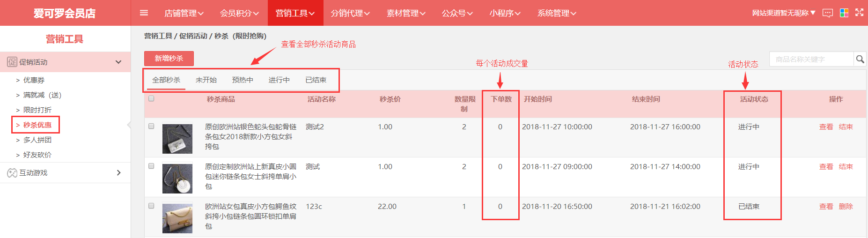The width and height of the screenshot is (868, 238).
Task: Click the 商品名称关键字 search field
Action: [811, 59]
